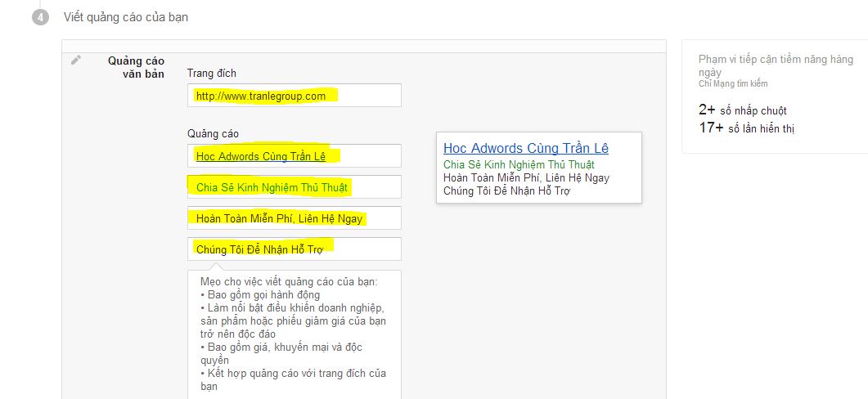The width and height of the screenshot is (868, 399).
Task: Click the section heading Viết quảng cáo của bạn
Action: point(126,17)
